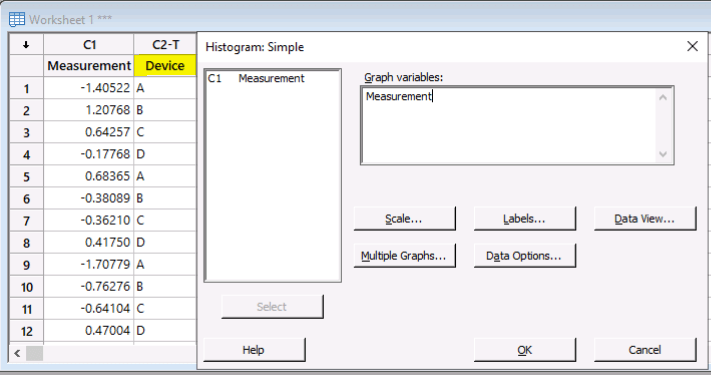Select row header 2

[x=26, y=110]
